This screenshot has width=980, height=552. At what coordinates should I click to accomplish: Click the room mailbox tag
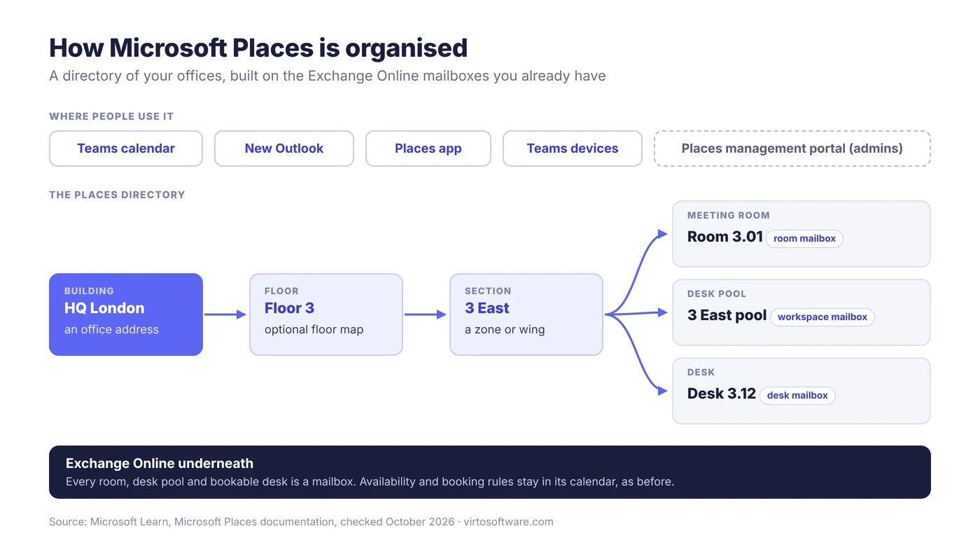(804, 238)
